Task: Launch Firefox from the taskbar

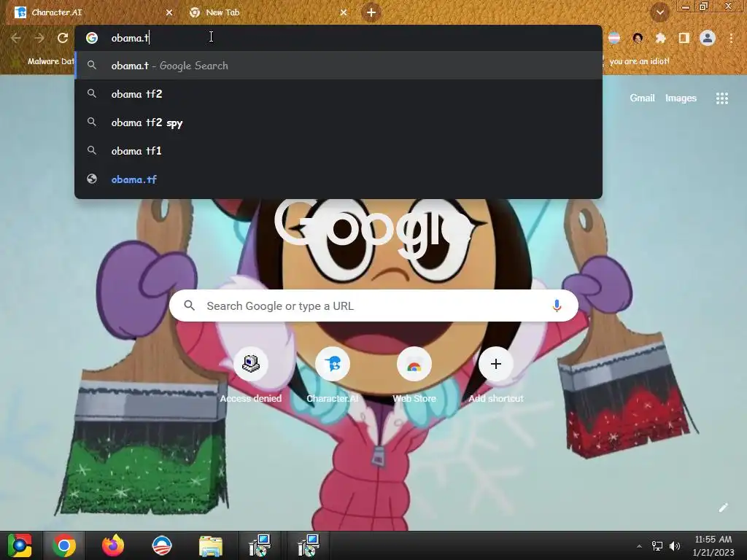Action: click(x=113, y=545)
